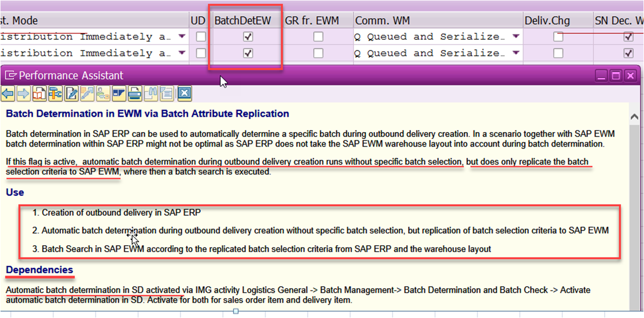Screen dimensions: 644x318
Task: Open Distribution mode dropdown arrow, first row
Action: (x=182, y=37)
